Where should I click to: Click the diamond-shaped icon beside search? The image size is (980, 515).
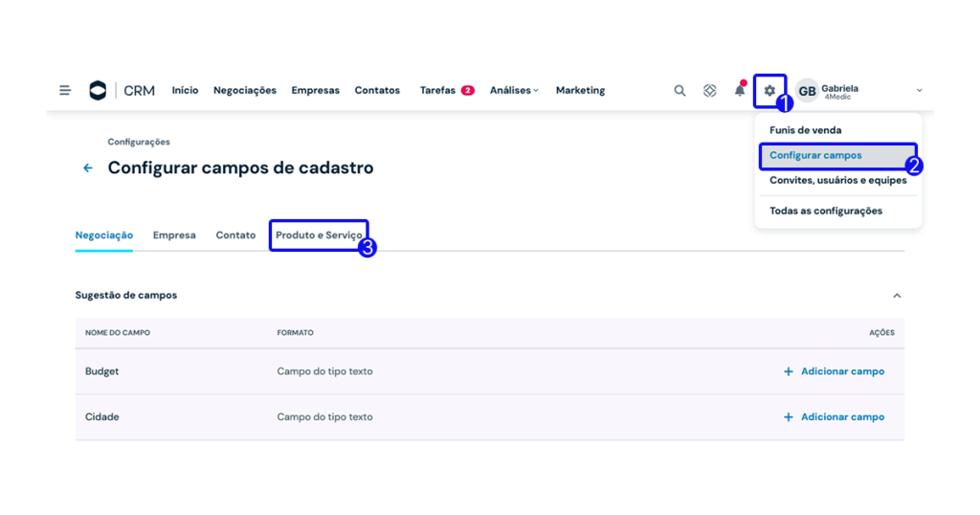(x=709, y=91)
